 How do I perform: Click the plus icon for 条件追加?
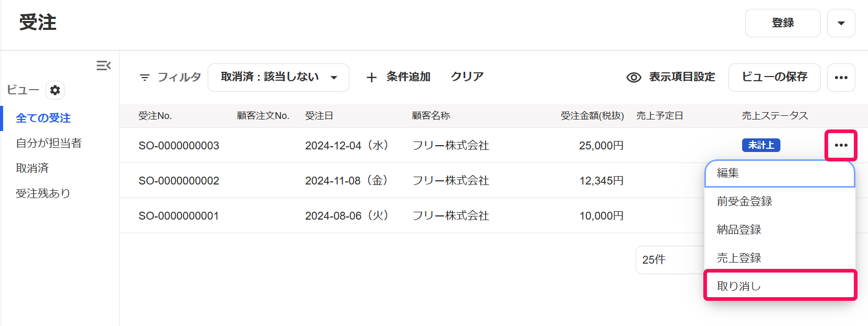(x=371, y=78)
